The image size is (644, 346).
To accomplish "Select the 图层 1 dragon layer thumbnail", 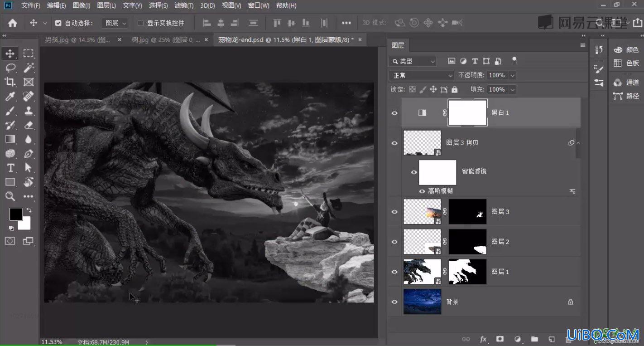I will tap(422, 272).
